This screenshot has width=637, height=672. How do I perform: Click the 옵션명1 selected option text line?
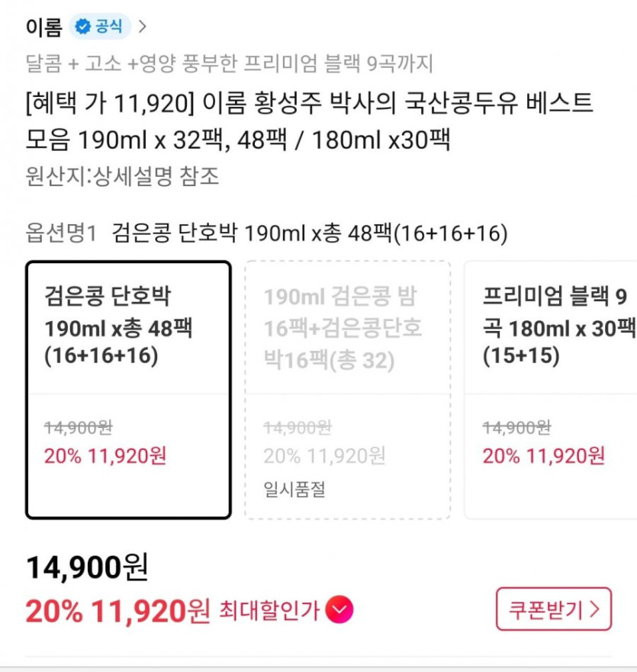pyautogui.click(x=266, y=233)
